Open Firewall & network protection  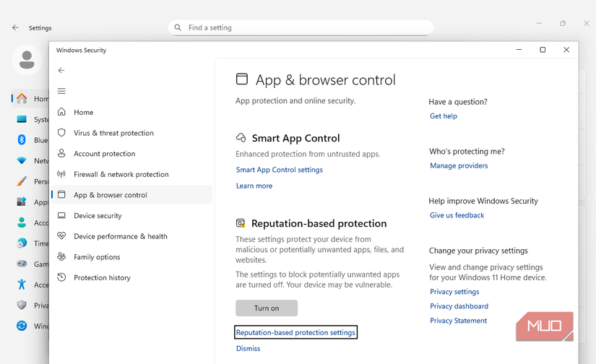click(132, 174)
